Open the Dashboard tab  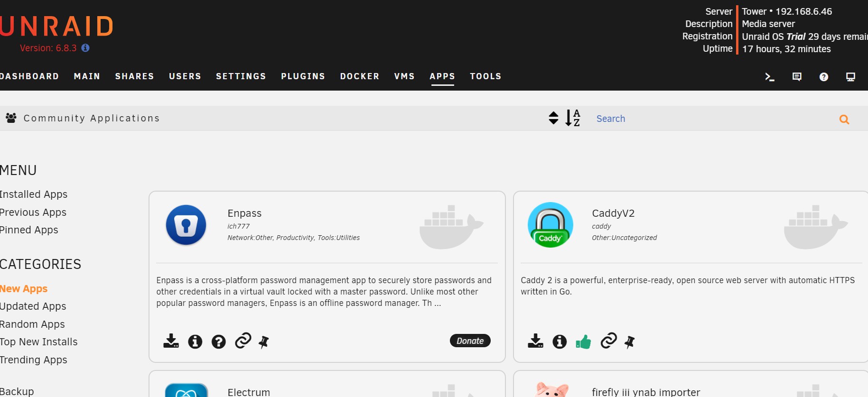[29, 76]
